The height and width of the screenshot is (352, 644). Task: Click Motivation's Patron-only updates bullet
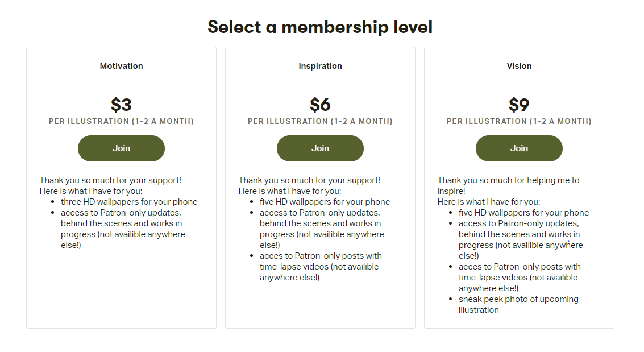coord(123,229)
